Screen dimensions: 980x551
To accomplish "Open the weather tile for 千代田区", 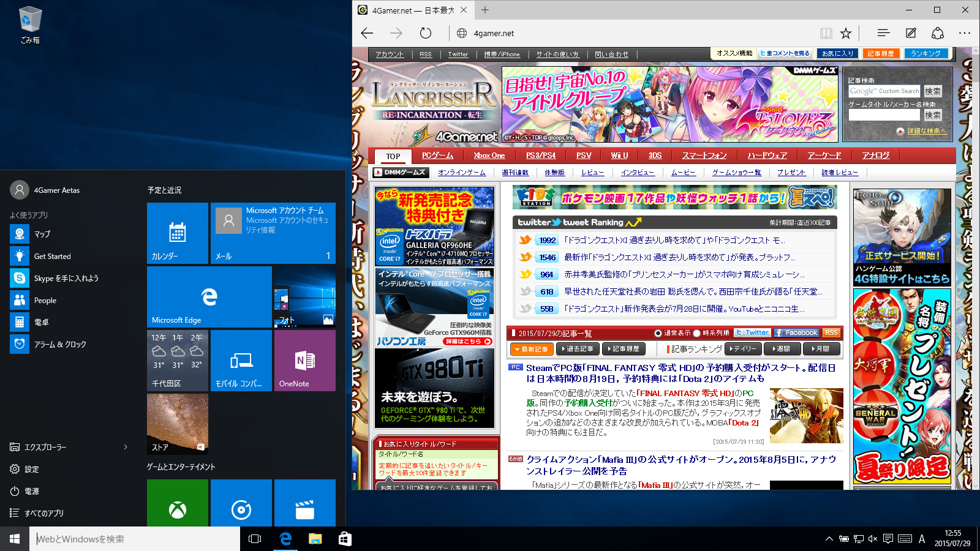I will pyautogui.click(x=178, y=361).
